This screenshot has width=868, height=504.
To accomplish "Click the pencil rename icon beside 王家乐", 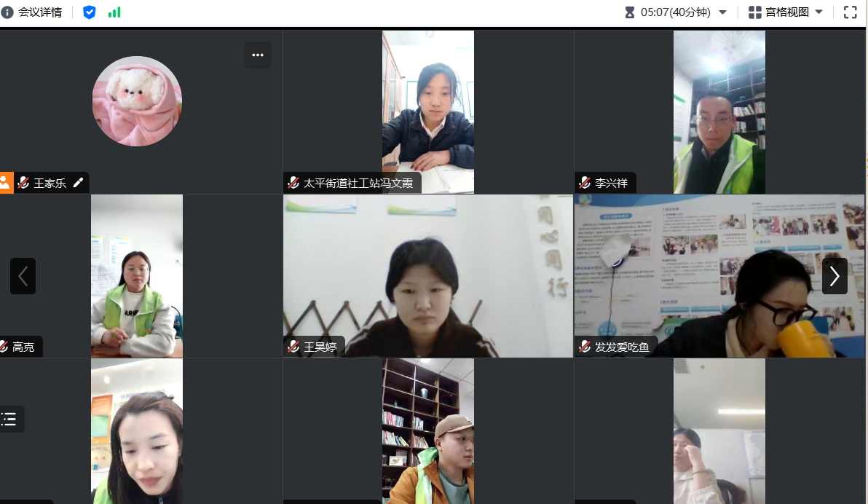I will click(x=79, y=183).
